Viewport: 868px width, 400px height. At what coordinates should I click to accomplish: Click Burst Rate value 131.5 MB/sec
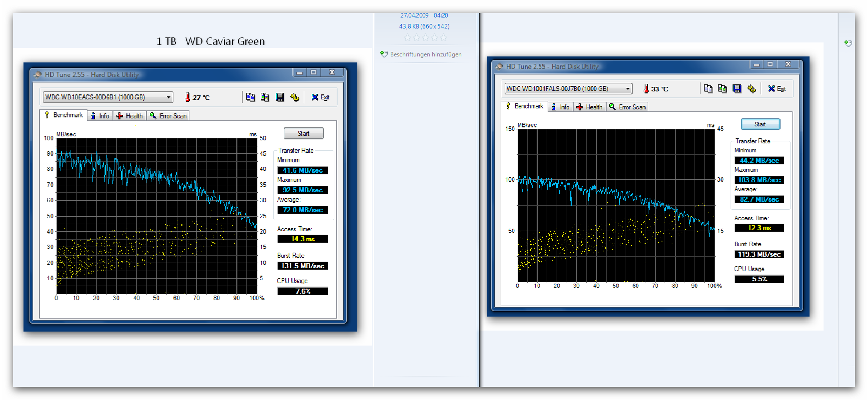click(303, 266)
